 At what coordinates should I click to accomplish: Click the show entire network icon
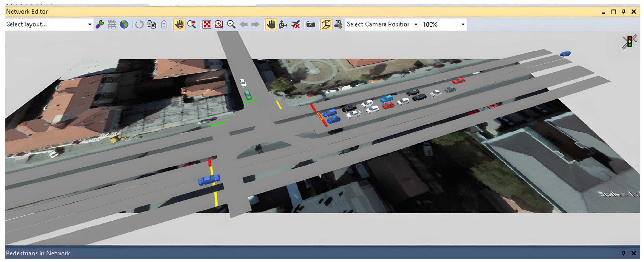(207, 24)
